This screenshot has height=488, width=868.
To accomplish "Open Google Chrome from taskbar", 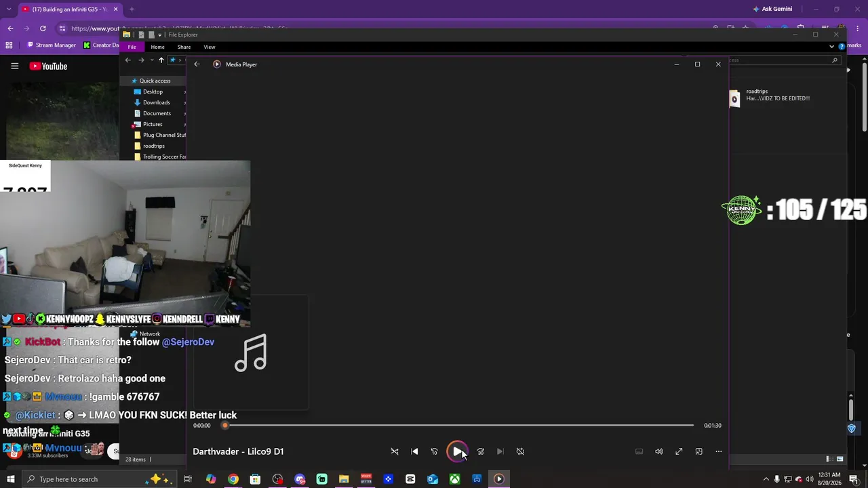I will click(233, 479).
